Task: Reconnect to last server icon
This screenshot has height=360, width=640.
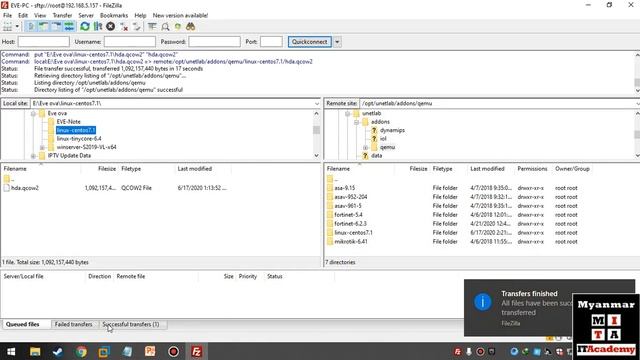Action: [x=136, y=27]
